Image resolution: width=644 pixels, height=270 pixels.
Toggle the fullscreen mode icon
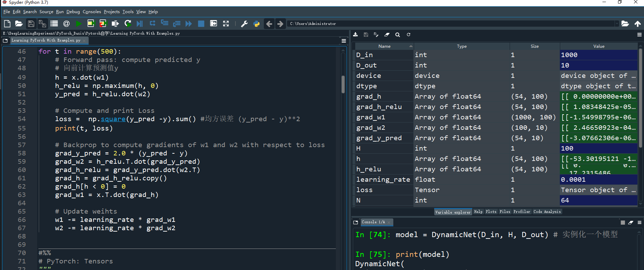click(226, 24)
